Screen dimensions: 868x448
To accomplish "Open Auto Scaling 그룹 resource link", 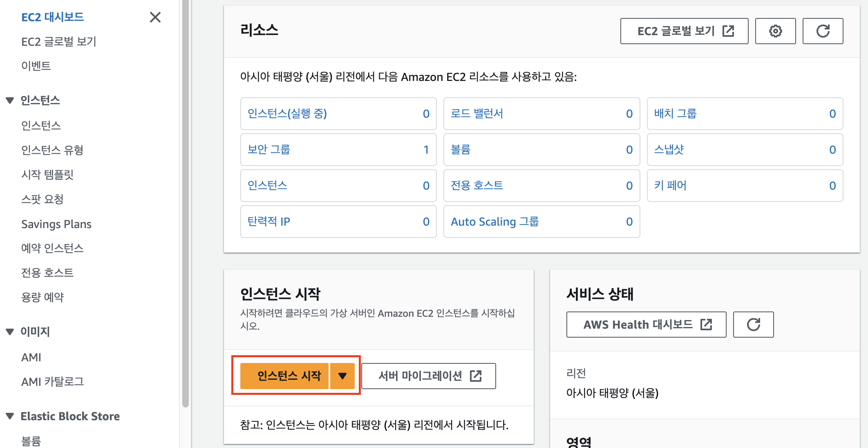I will [494, 222].
